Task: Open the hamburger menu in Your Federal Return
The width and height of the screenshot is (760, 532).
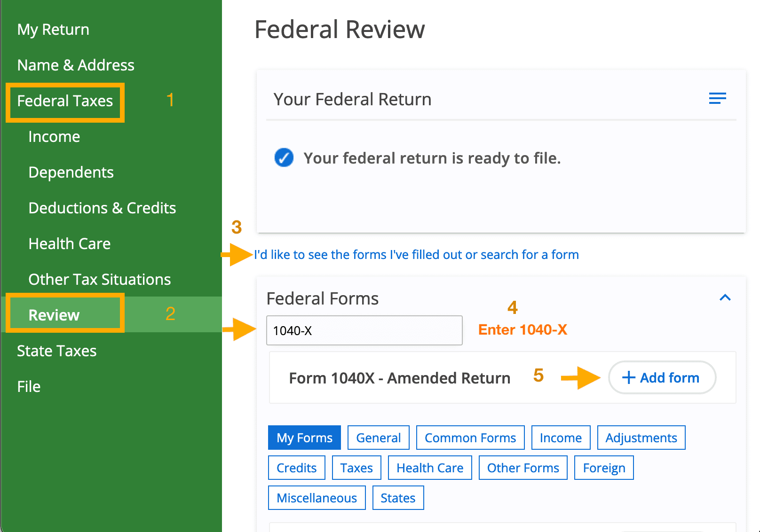Action: coord(717,98)
